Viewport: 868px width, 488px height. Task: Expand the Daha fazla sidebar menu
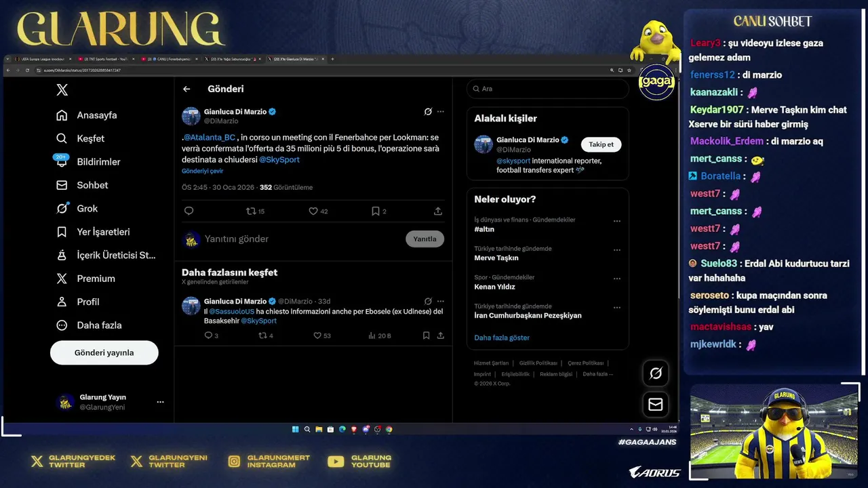(89, 325)
